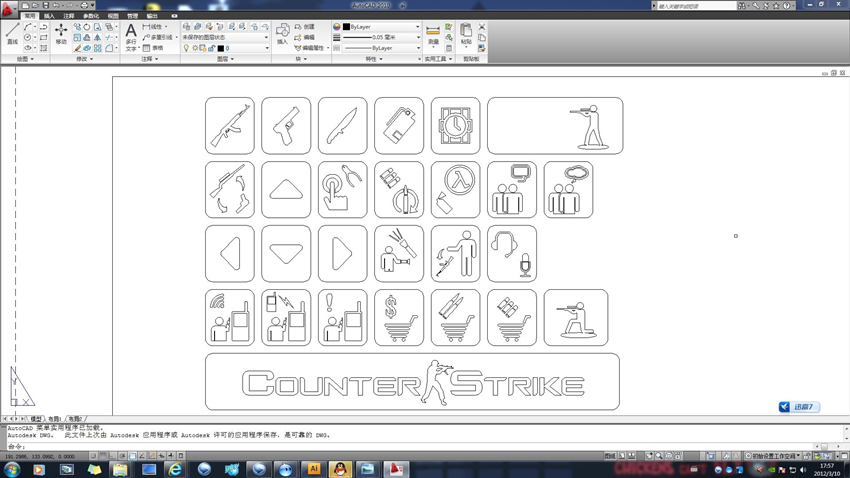Expand the Modify (修改) panel

[85, 59]
